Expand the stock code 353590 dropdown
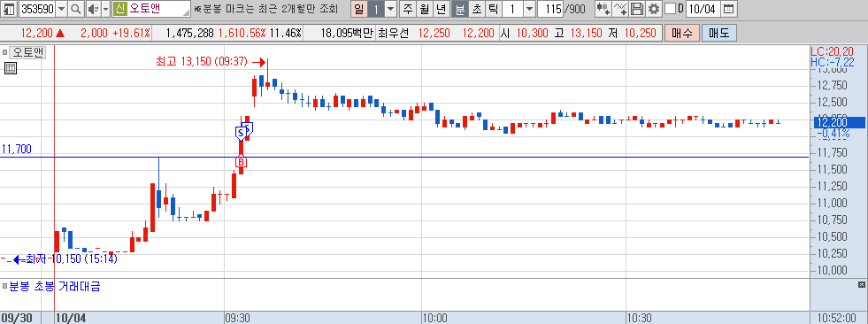 [61, 9]
